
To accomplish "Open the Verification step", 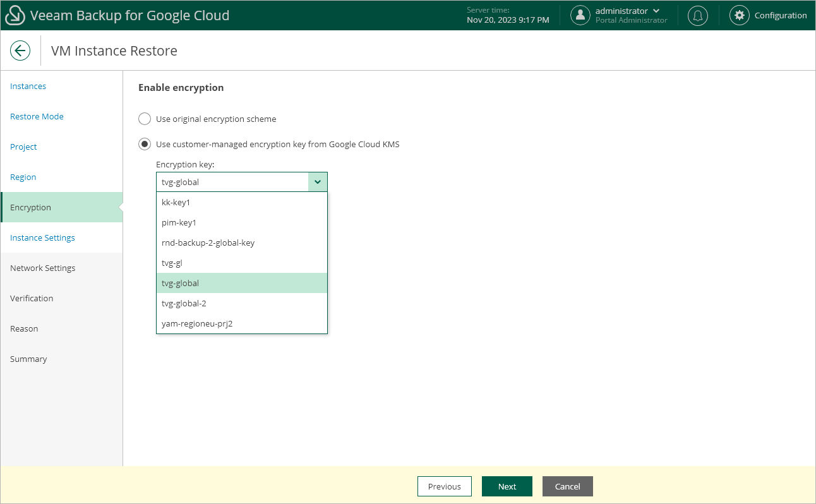I will pyautogui.click(x=62, y=298).
